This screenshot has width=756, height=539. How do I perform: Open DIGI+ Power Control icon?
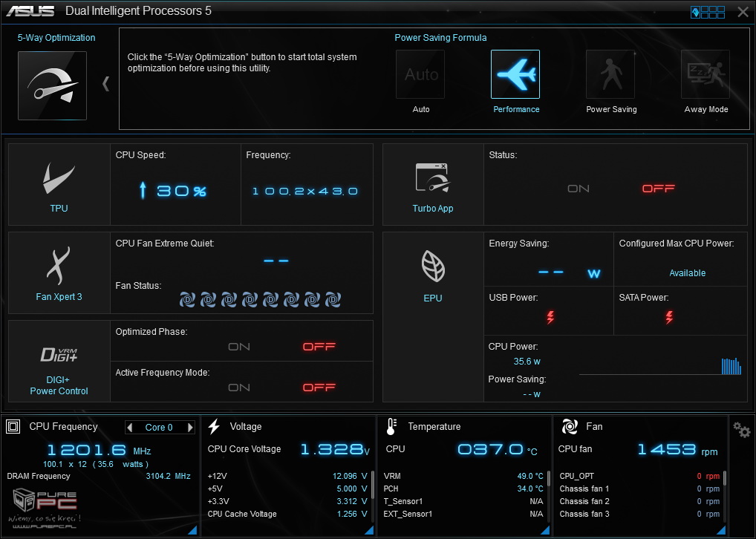pos(59,355)
